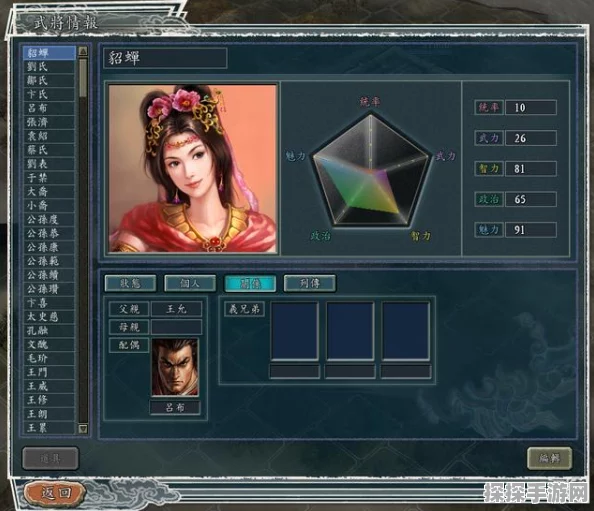Image resolution: width=594 pixels, height=511 pixels.
Task: Click the 編輯 button
Action: point(549,458)
